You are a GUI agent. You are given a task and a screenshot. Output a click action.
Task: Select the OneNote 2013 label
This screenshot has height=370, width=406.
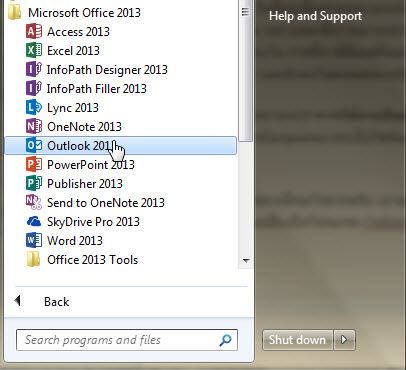pos(84,127)
